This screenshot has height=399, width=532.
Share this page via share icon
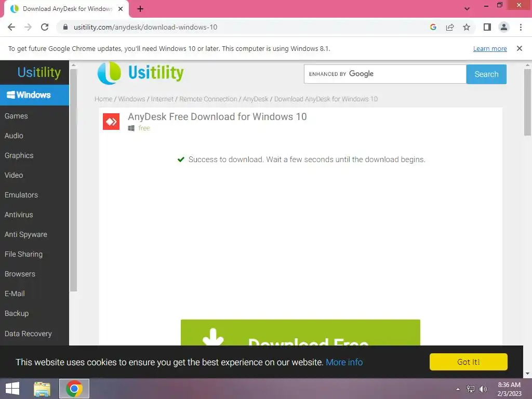[450, 27]
